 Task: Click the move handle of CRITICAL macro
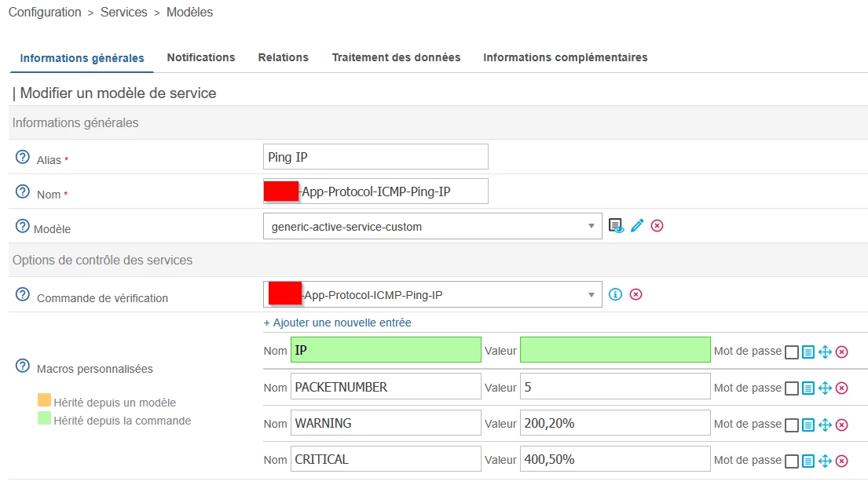(825, 461)
